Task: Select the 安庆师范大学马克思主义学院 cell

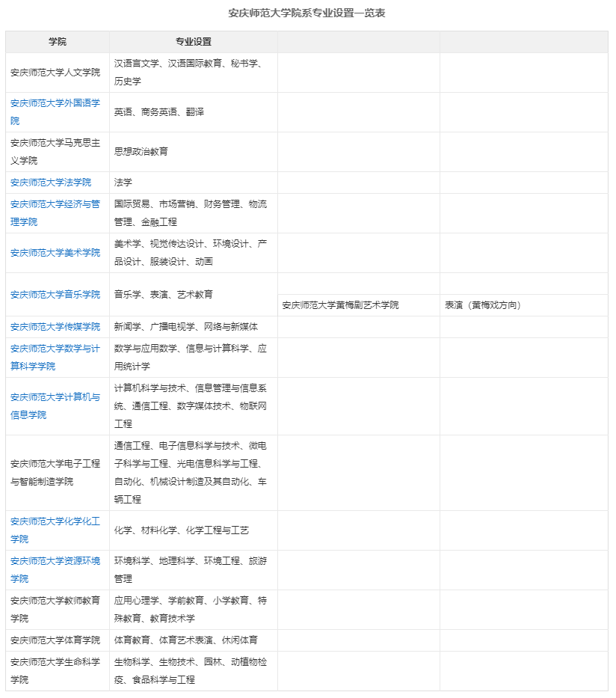Action: (58, 152)
